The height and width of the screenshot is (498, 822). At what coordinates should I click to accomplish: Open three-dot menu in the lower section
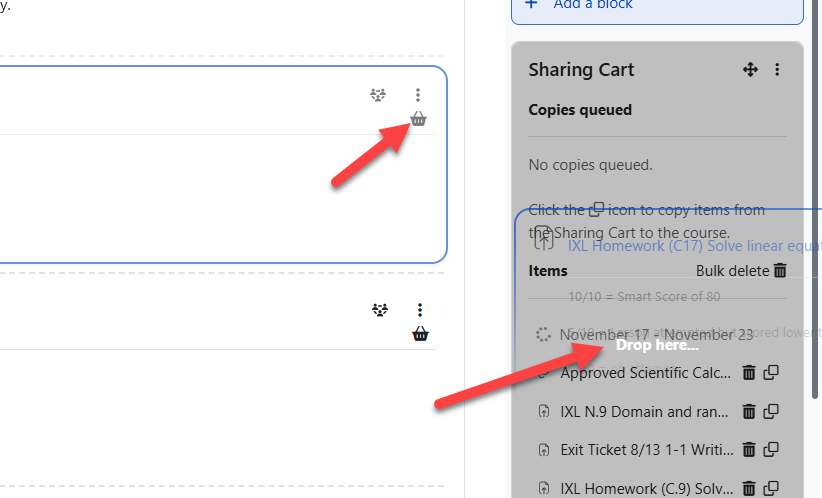coord(420,310)
